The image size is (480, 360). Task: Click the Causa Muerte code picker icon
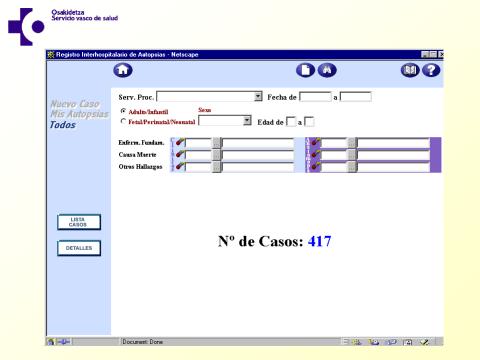tap(180, 154)
